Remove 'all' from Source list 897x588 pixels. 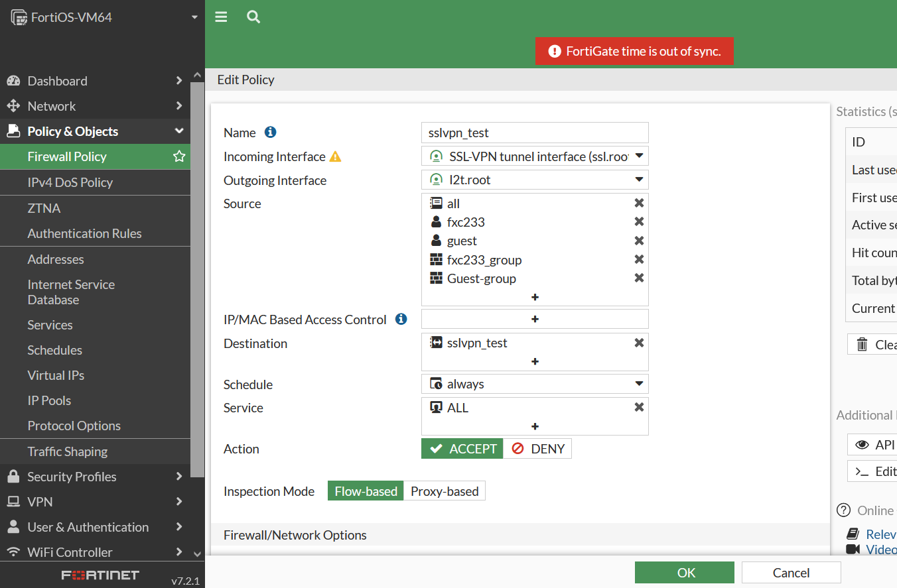pos(639,203)
